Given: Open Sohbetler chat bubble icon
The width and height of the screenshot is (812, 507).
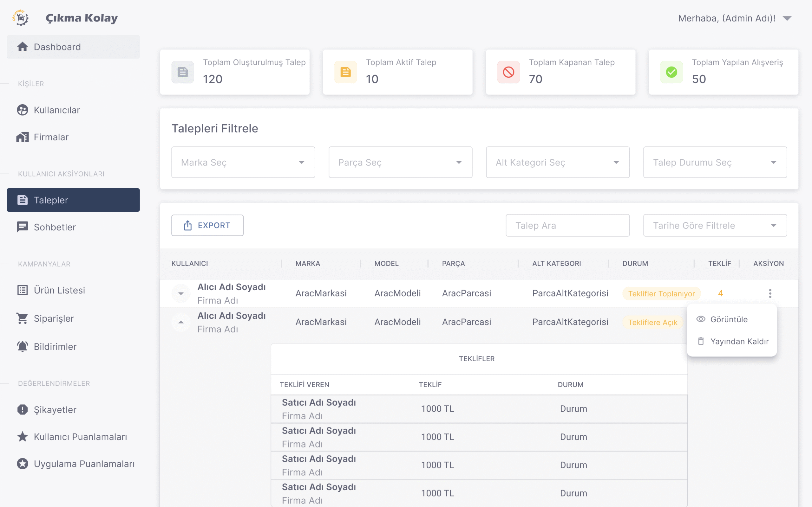Looking at the screenshot, I should 23,227.
